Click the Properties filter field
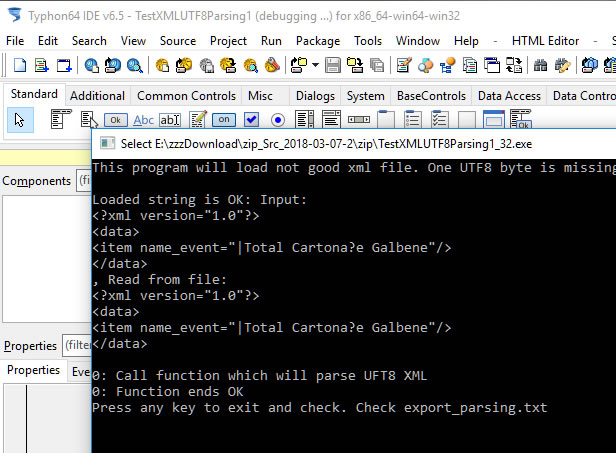 pyautogui.click(x=77, y=345)
